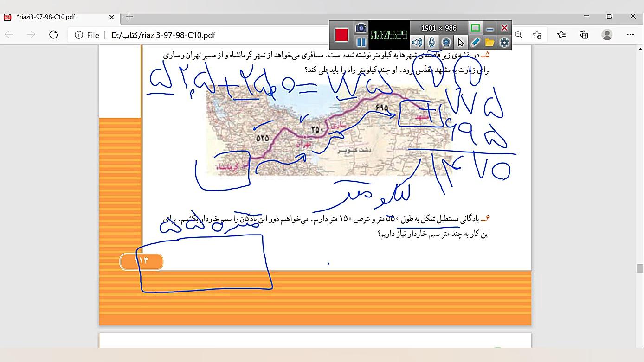The image size is (644, 362).
Task: Close the riazi3-97-98-C10.pdf tab
Action: (112, 17)
